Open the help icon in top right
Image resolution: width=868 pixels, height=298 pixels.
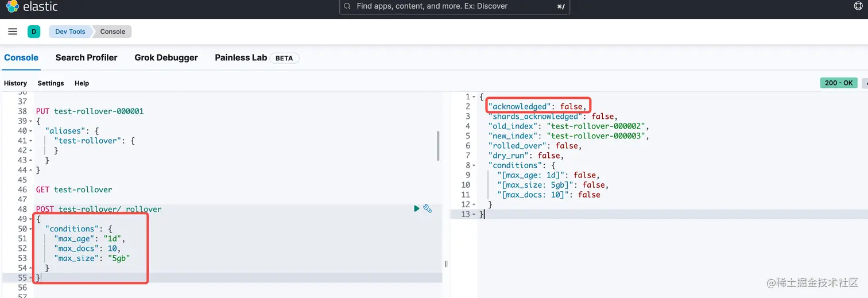click(x=858, y=6)
